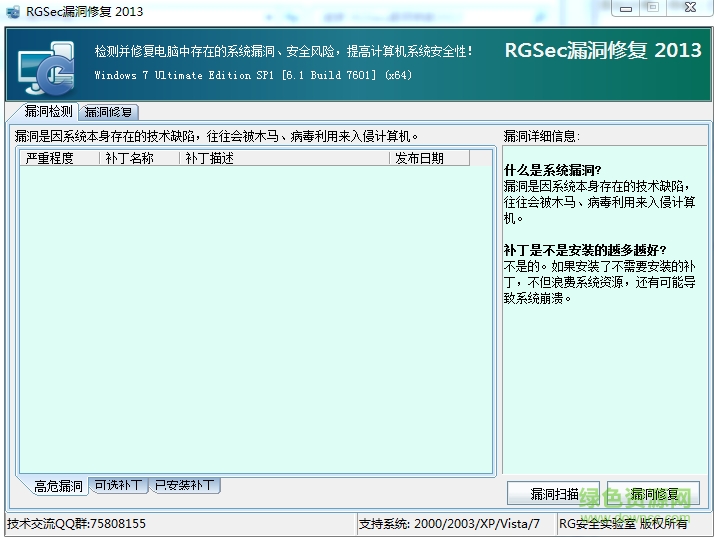Minimize the RGSec window
This screenshot has width=714, height=537.
[x=623, y=8]
